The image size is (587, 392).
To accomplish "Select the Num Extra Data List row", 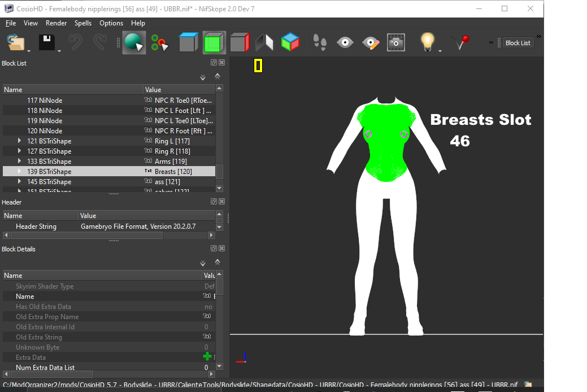I will coord(109,368).
